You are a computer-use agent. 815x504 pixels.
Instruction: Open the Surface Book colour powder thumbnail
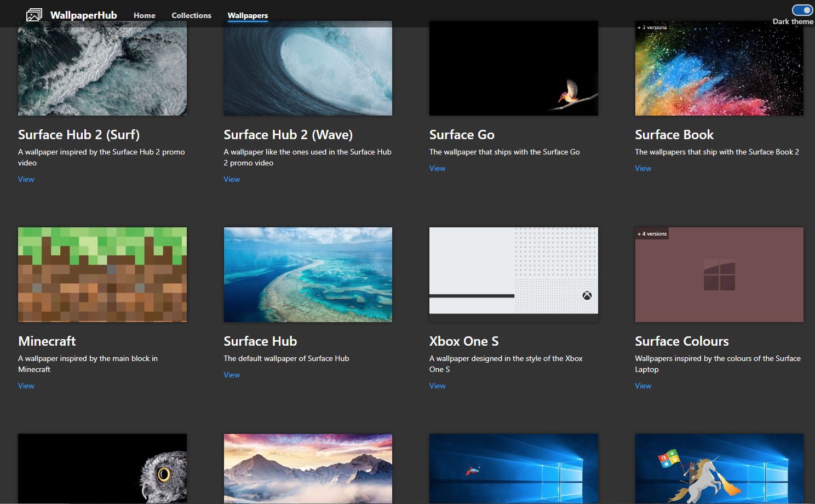tap(719, 68)
